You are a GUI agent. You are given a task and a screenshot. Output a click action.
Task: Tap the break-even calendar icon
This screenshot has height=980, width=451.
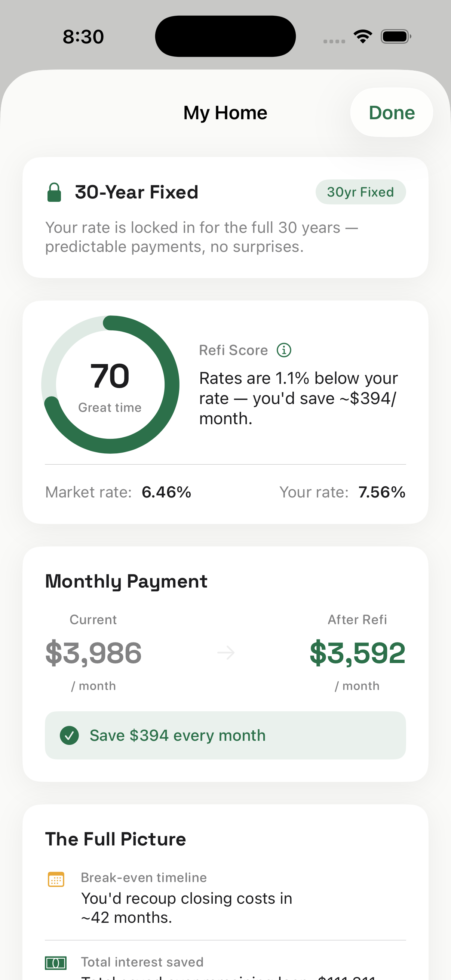pyautogui.click(x=56, y=879)
